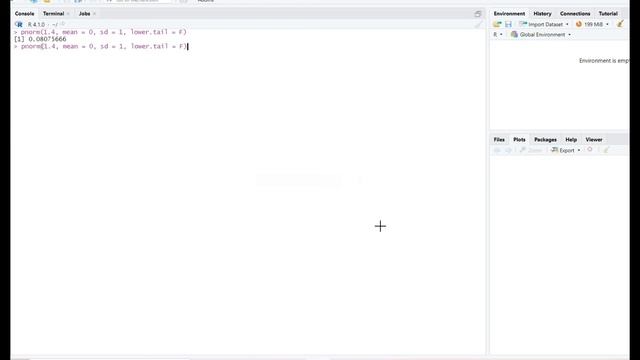
Task: Switch to the History tab
Action: pos(542,13)
